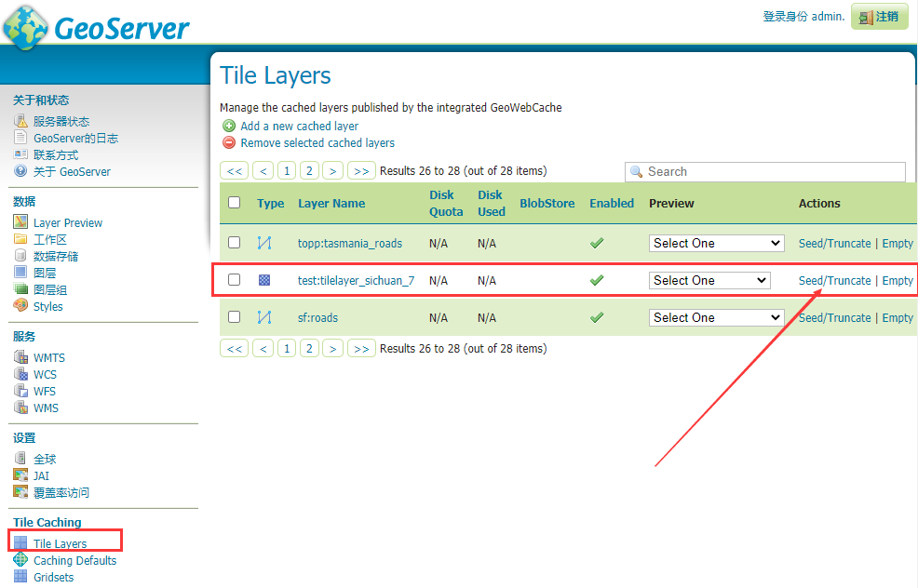Click the 覆盖率访问 icon
The height and width of the screenshot is (588, 918).
point(20,492)
